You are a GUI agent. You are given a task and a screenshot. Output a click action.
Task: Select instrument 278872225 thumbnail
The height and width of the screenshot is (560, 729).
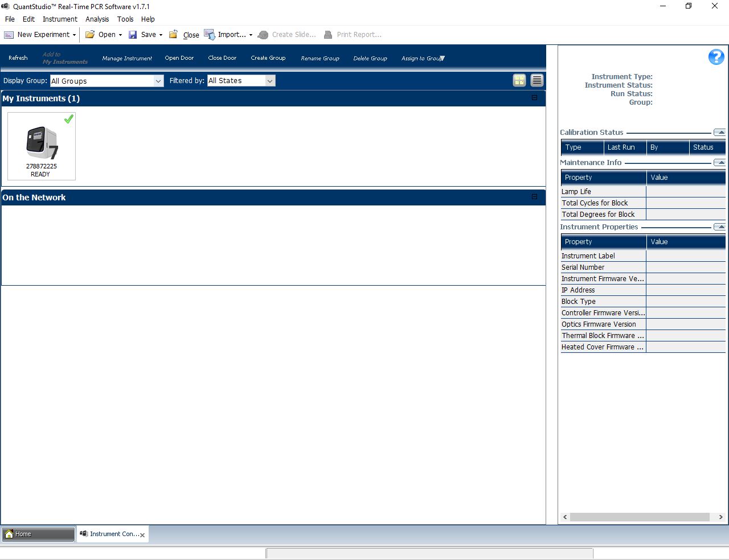pos(42,146)
